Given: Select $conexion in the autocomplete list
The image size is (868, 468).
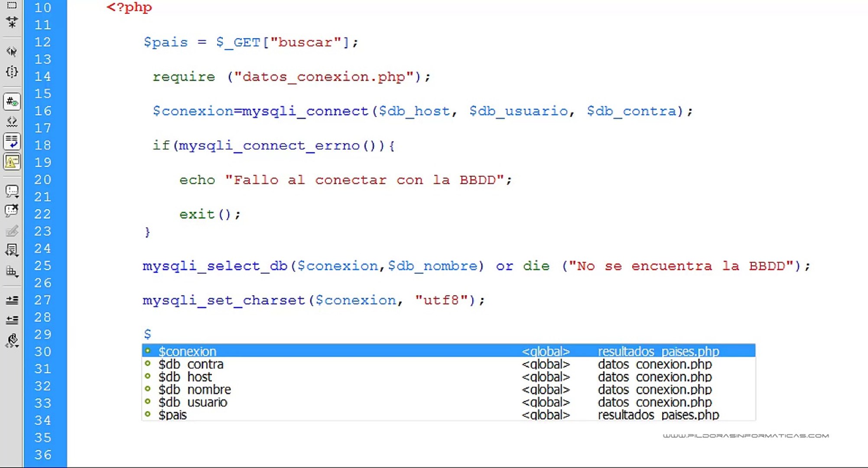Looking at the screenshot, I should coord(449,351).
